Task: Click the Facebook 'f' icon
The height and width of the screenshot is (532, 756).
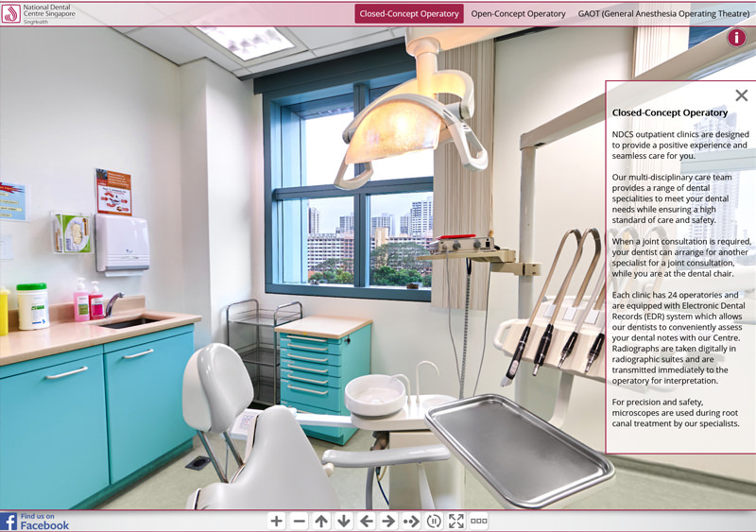Action: (x=9, y=522)
